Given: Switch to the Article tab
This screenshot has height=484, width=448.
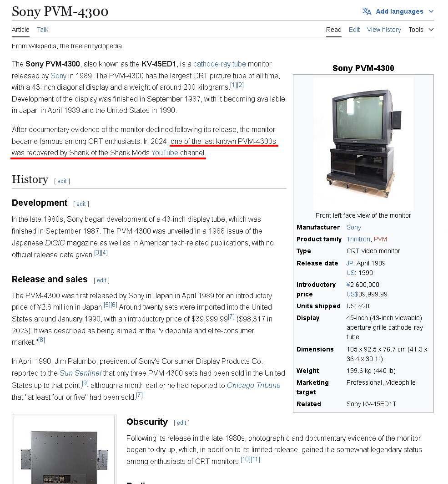Looking at the screenshot, I should click(x=20, y=30).
